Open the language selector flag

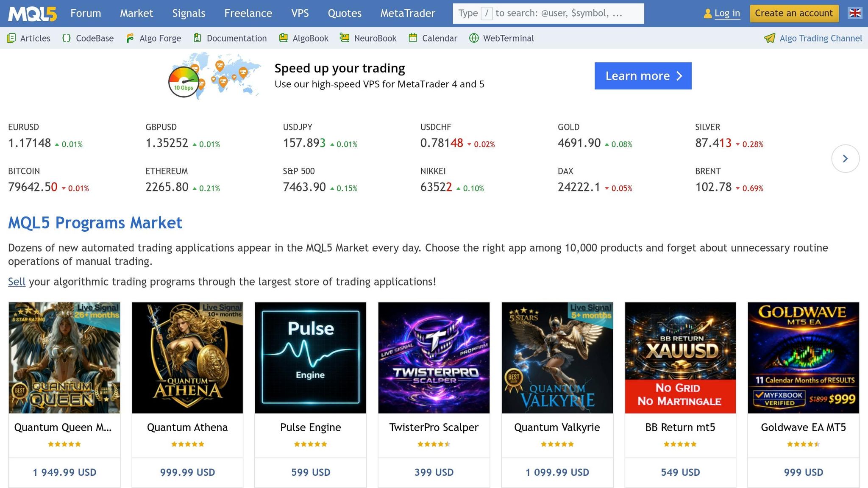click(855, 13)
